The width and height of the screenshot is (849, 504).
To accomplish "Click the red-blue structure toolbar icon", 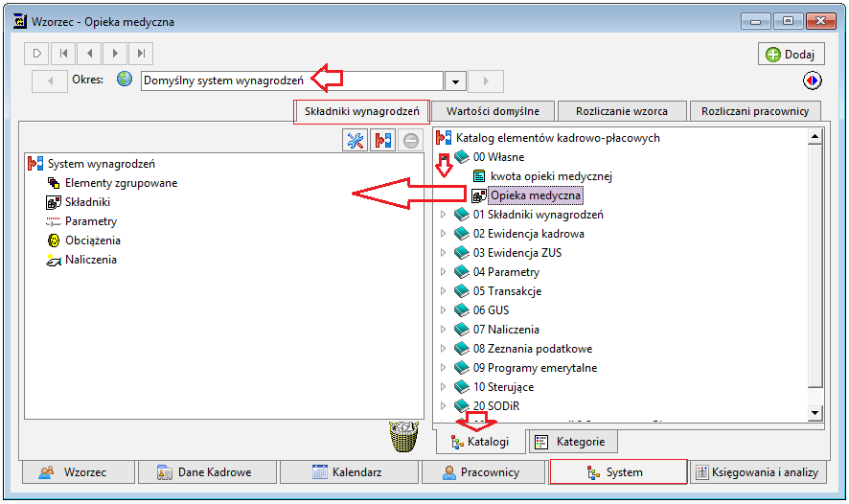I will 383,141.
